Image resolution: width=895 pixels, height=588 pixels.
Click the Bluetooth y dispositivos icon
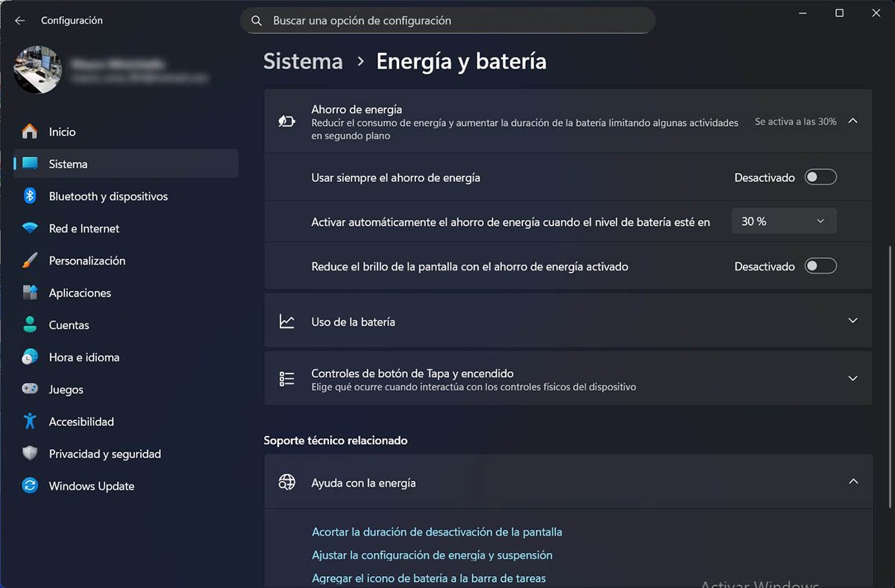pos(30,196)
